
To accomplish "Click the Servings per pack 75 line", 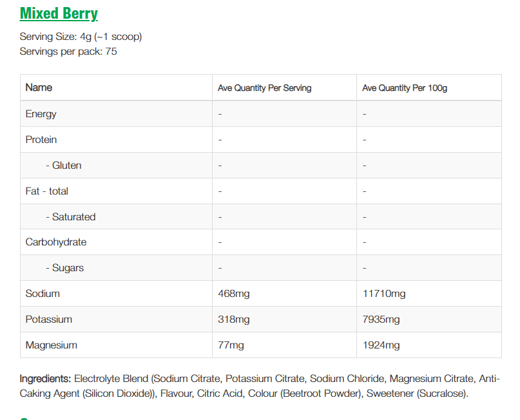I will click(68, 52).
